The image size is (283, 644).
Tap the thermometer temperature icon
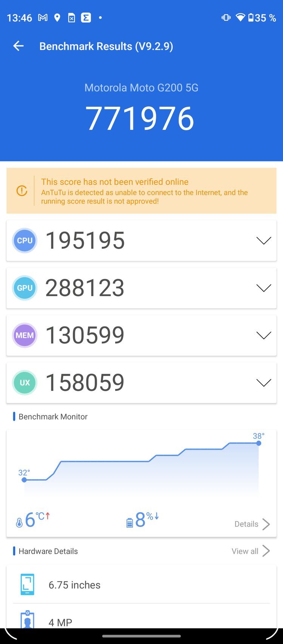[x=19, y=522]
